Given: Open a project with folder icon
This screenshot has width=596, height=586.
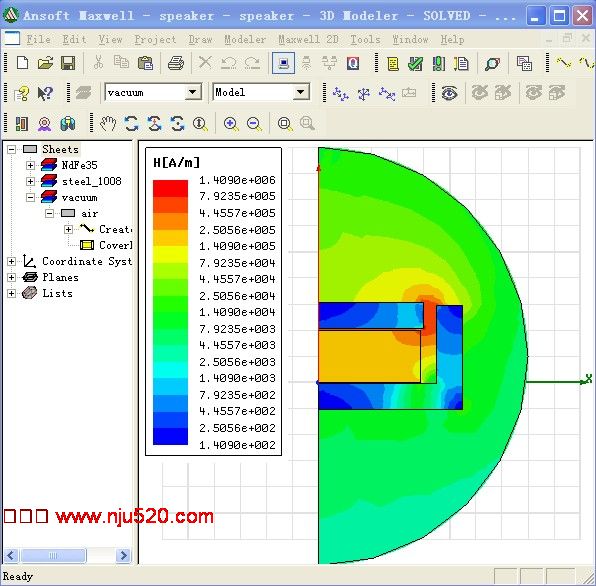Looking at the screenshot, I should pyautogui.click(x=45, y=63).
